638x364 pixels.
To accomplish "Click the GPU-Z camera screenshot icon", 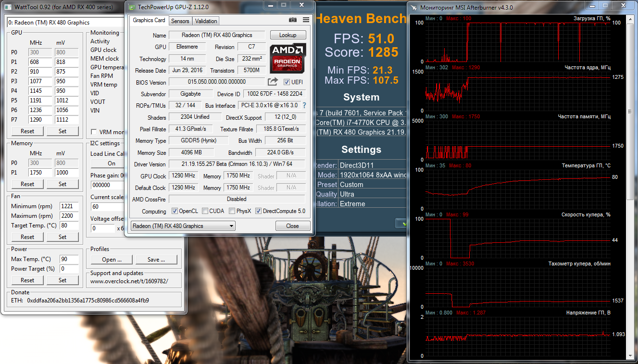I will 292,20.
